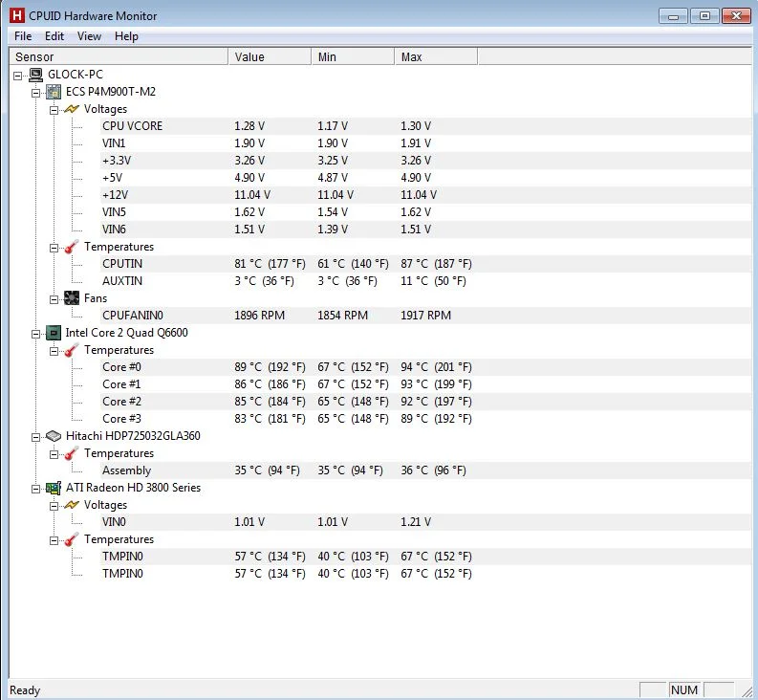Select the Core #2 temperature row
This screenshot has height=700, width=758.
click(x=426, y=402)
